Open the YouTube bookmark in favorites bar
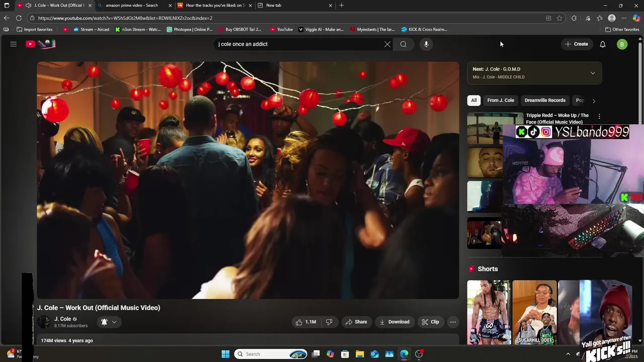 click(281, 29)
